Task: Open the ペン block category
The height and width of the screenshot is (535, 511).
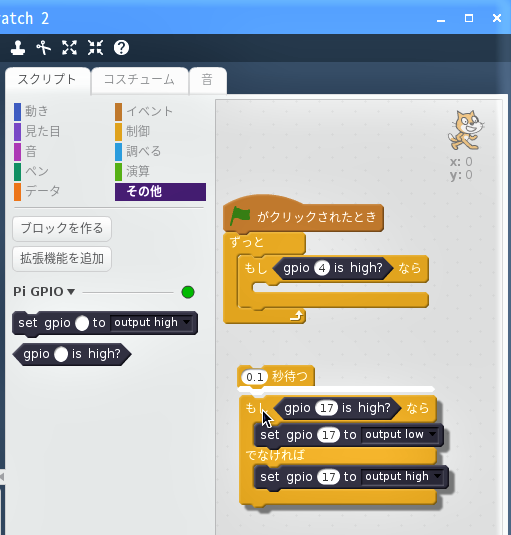Action: (x=32, y=171)
